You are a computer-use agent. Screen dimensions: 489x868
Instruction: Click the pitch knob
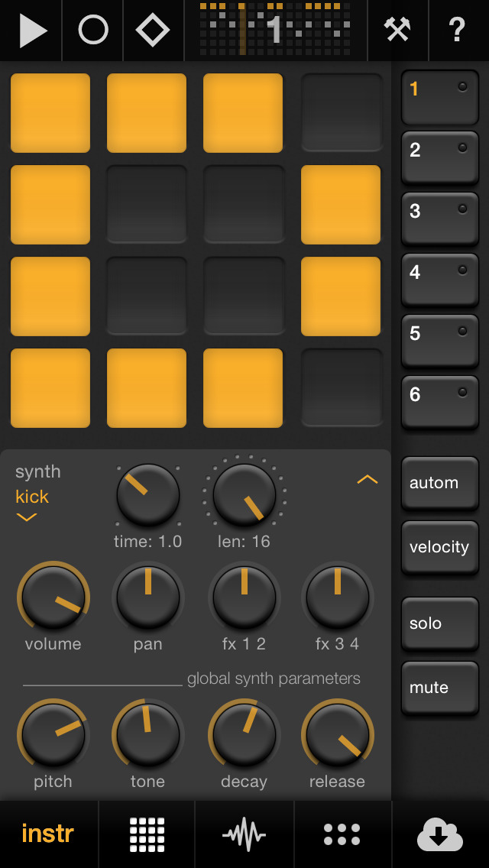(53, 734)
